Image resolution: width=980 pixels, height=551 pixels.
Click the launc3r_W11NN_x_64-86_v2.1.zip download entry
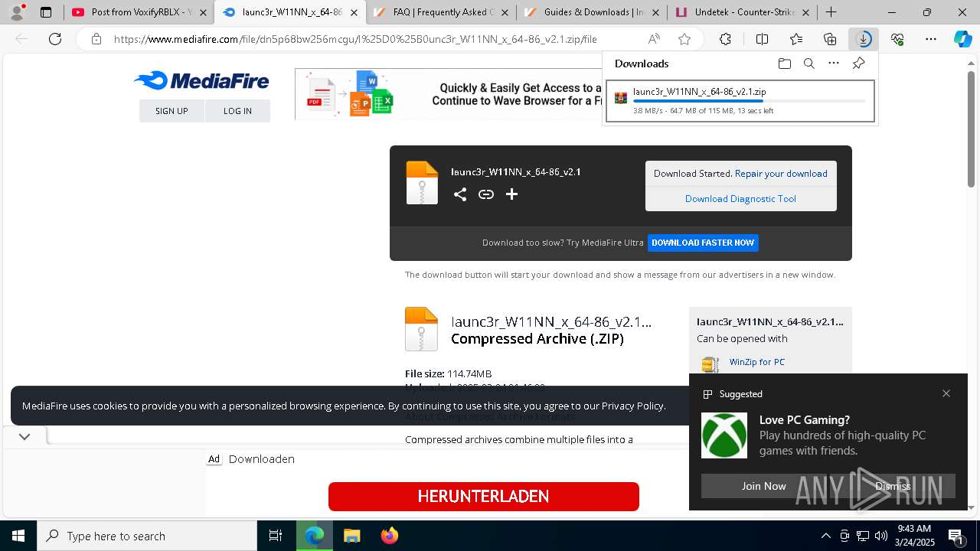(x=740, y=101)
